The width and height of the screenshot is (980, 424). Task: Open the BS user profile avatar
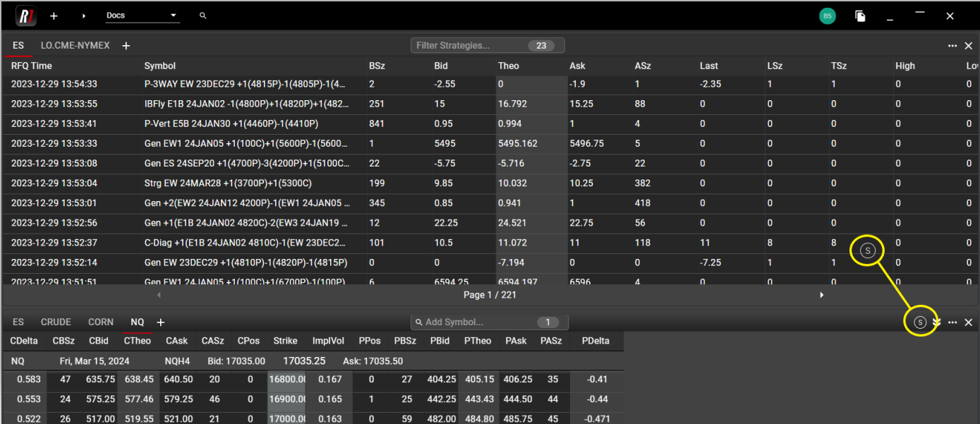(828, 16)
